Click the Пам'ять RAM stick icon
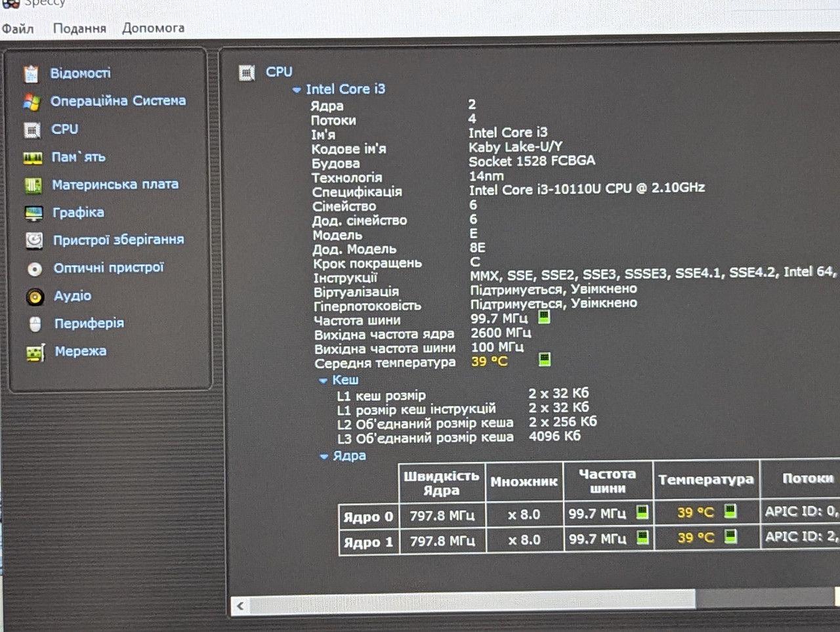This screenshot has width=840, height=632. pyautogui.click(x=33, y=158)
